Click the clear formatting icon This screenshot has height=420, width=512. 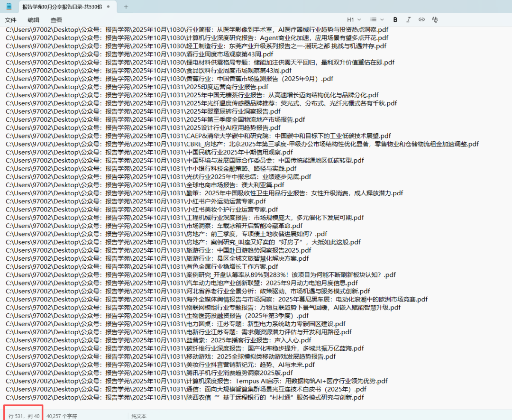435,19
